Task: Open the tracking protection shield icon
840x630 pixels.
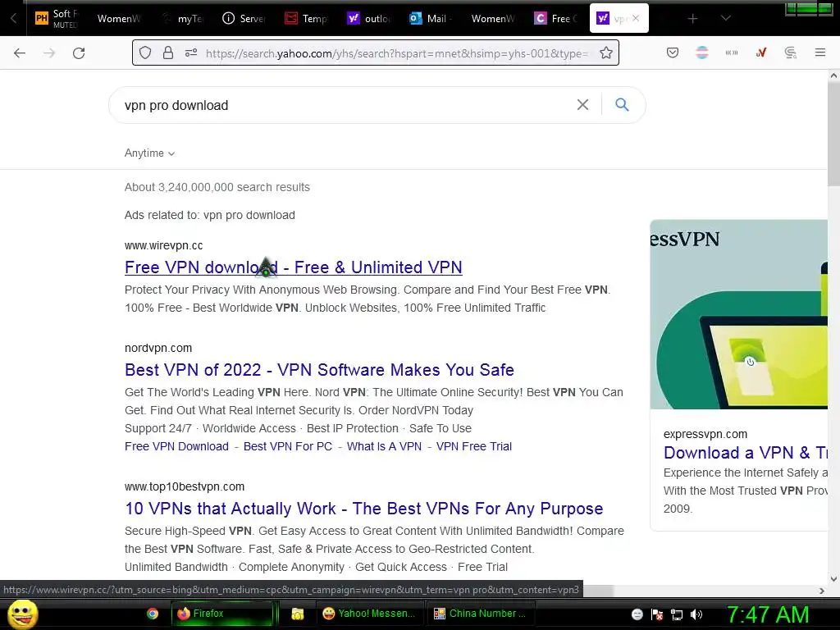Action: (145, 52)
